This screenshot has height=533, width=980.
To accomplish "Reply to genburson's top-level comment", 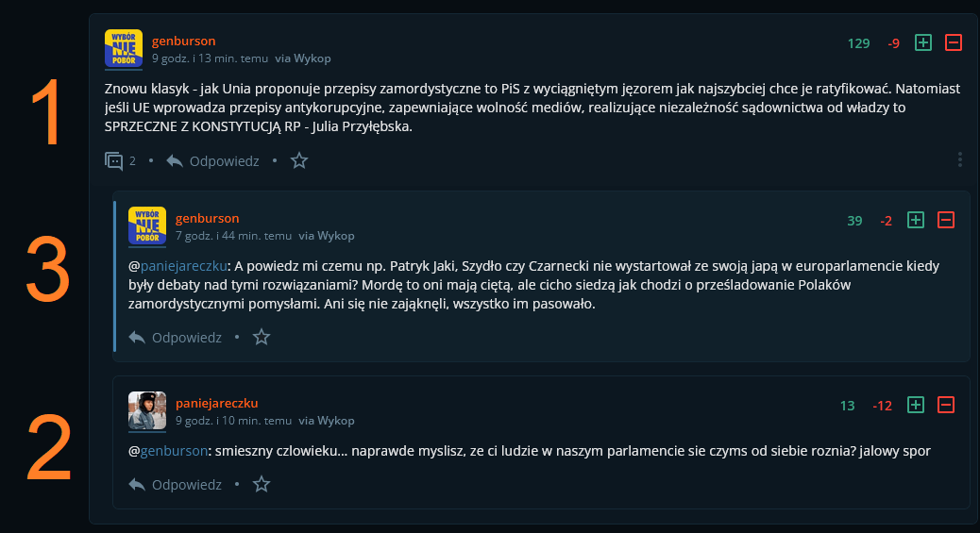I will pyautogui.click(x=213, y=160).
